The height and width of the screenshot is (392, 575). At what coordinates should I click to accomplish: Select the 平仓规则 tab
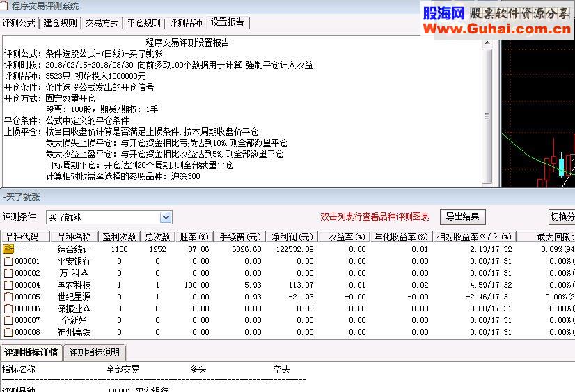pyautogui.click(x=143, y=23)
